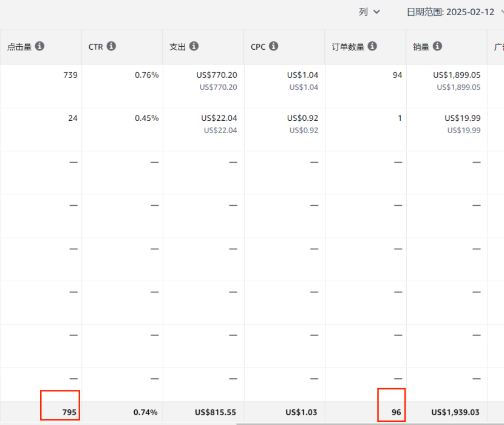Click the info icon beside 销量

437,46
